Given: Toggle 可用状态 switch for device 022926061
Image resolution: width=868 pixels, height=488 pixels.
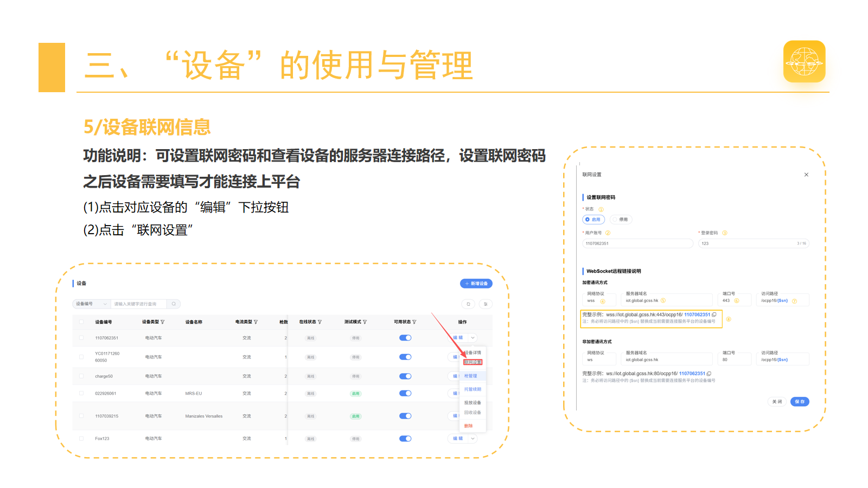Looking at the screenshot, I should click(405, 394).
